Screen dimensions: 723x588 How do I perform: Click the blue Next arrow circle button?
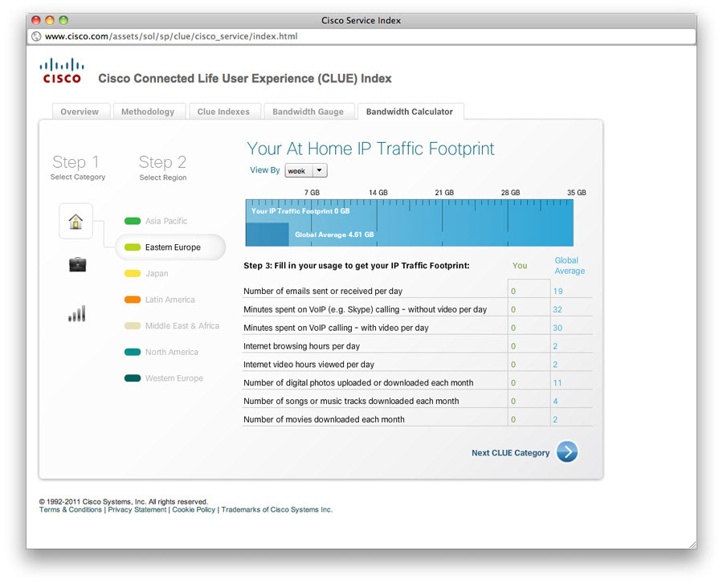pos(567,452)
